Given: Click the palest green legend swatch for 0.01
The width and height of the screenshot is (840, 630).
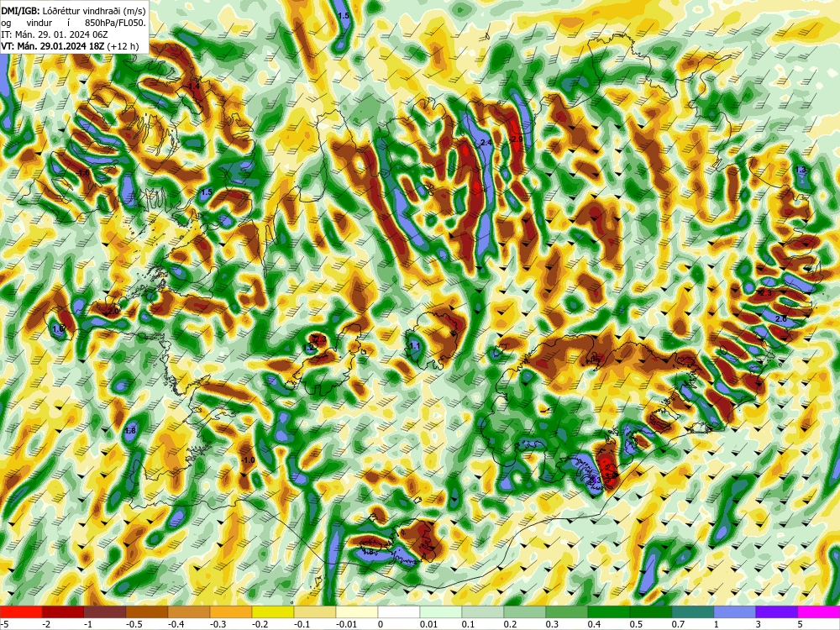Looking at the screenshot, I should click(x=441, y=612).
